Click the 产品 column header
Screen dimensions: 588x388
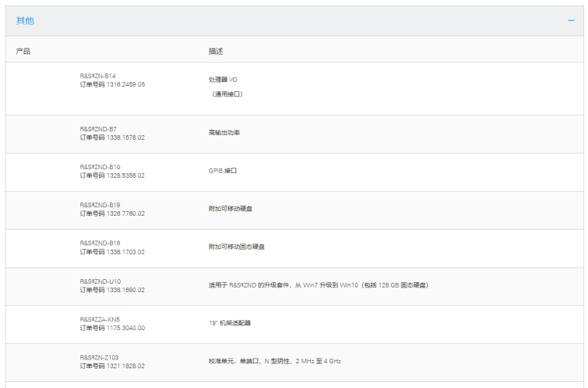tap(23, 51)
